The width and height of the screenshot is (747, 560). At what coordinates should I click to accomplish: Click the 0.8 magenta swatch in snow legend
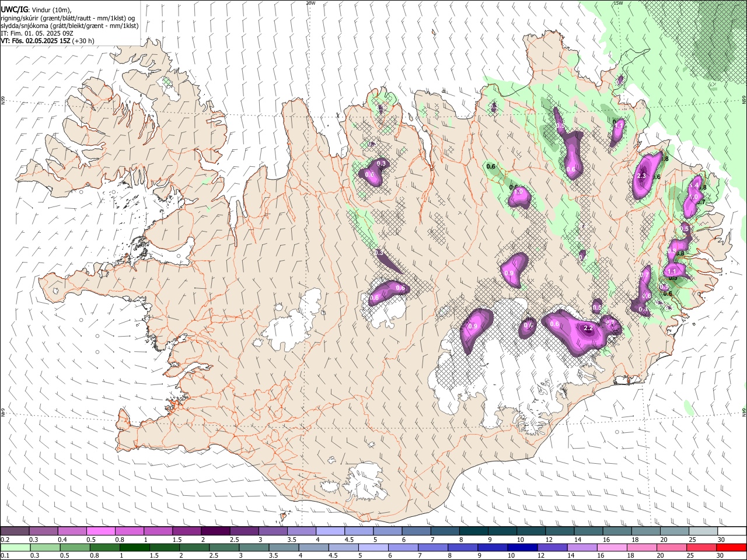130,531
